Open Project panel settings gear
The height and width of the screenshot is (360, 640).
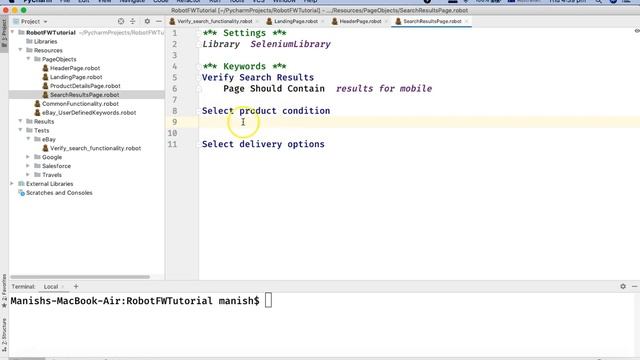click(147, 21)
